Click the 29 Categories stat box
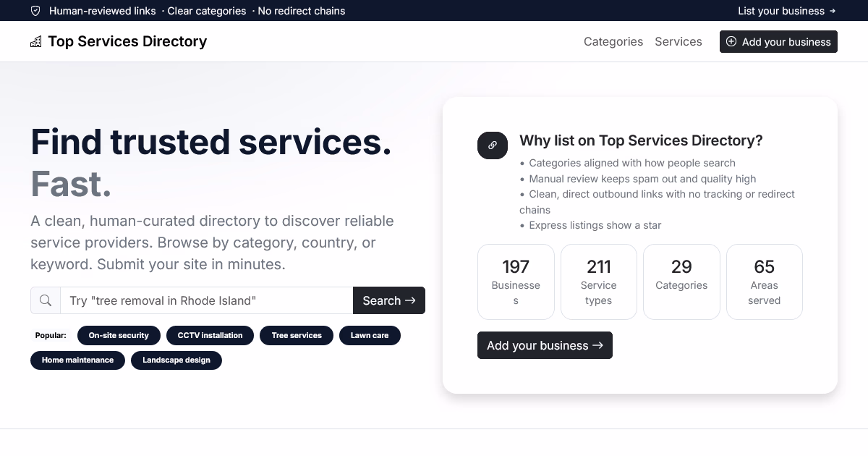Viewport: 868px width, 456px height. 681,282
